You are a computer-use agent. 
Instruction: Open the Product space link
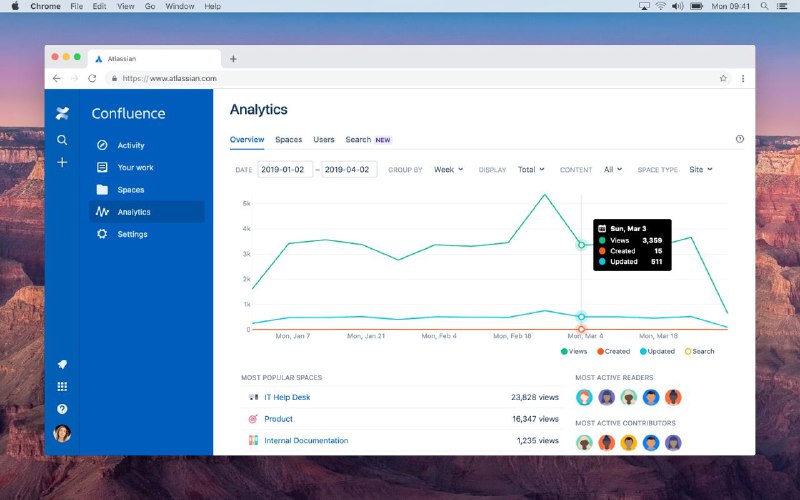click(x=279, y=419)
